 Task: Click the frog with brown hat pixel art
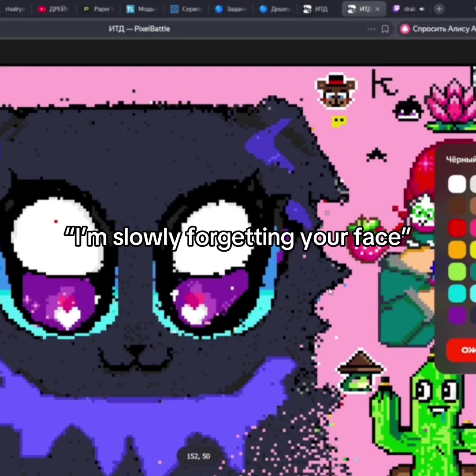click(x=361, y=372)
